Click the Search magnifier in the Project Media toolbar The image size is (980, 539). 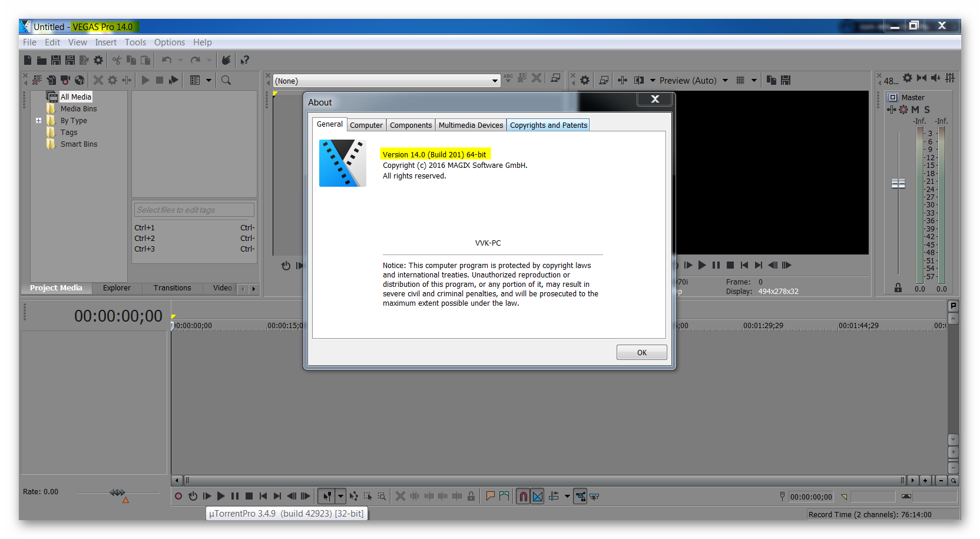(226, 80)
